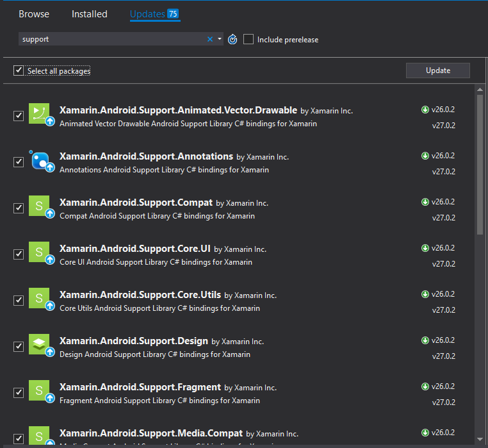Click installed-version icon for Support.Core.Utils
488x448 pixels.
[x=425, y=294]
